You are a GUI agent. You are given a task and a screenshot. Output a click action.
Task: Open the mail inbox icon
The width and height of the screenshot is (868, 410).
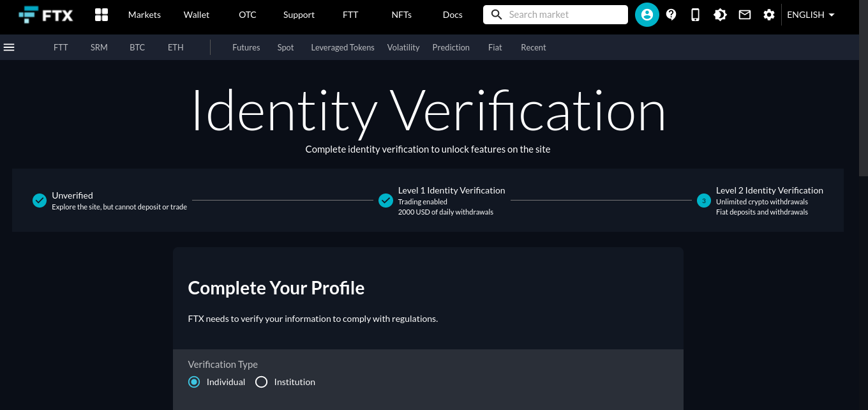tap(745, 15)
